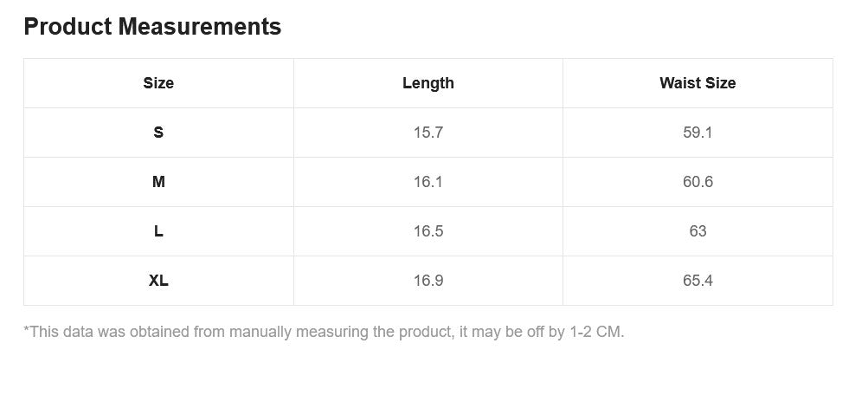
Task: Click the 16.5 length value
Action: 428,231
